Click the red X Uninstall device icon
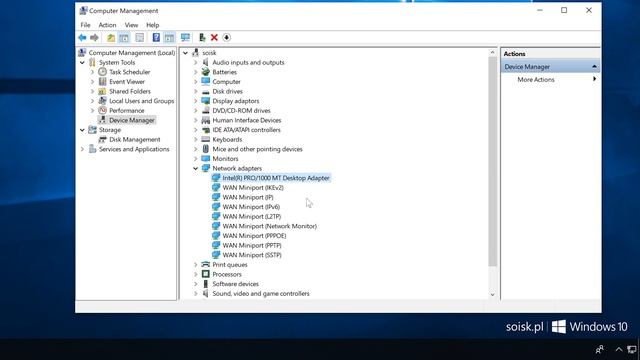 214,38
